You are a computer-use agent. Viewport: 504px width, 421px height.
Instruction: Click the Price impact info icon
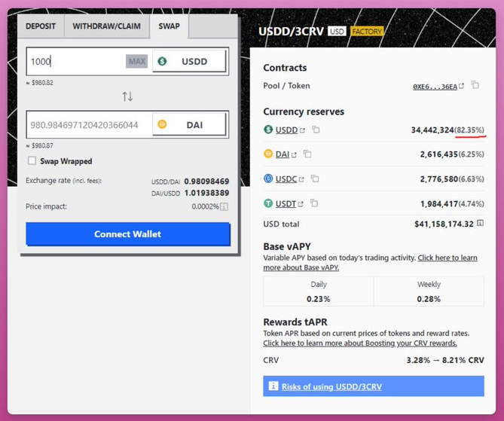click(225, 206)
